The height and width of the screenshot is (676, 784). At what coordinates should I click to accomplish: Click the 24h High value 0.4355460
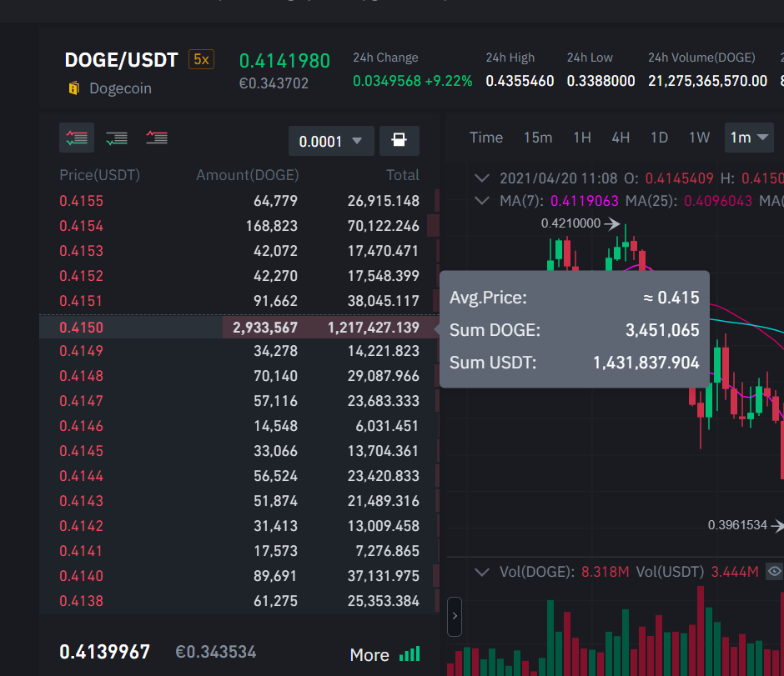click(x=520, y=81)
